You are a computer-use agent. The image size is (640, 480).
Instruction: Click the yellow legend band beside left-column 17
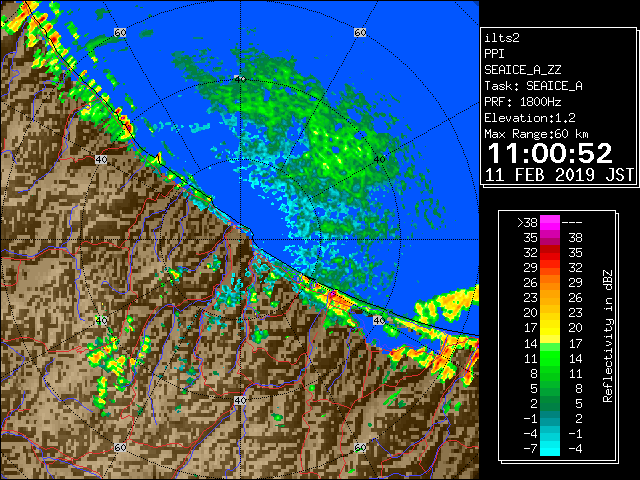click(550, 328)
